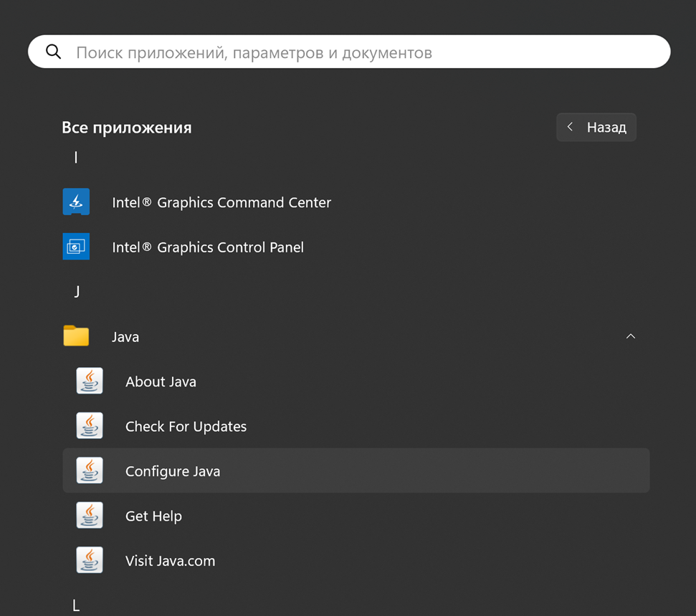Go back with the Назад button
Screen dimensions: 696x616
(596, 128)
